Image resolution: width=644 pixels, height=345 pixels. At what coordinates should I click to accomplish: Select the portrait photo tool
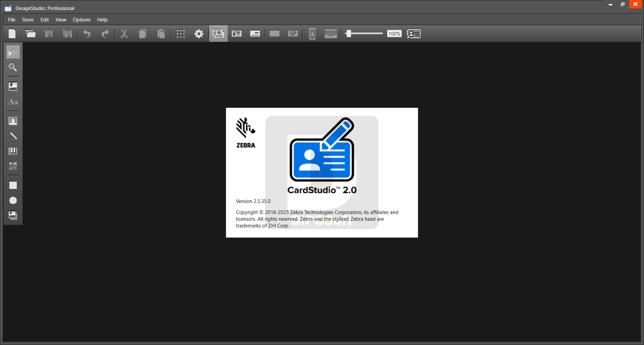[13, 121]
